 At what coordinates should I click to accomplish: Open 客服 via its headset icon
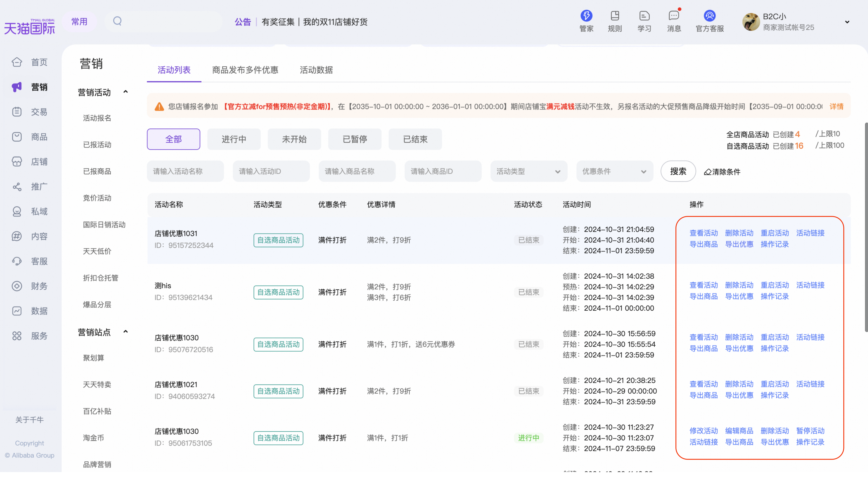pos(17,261)
